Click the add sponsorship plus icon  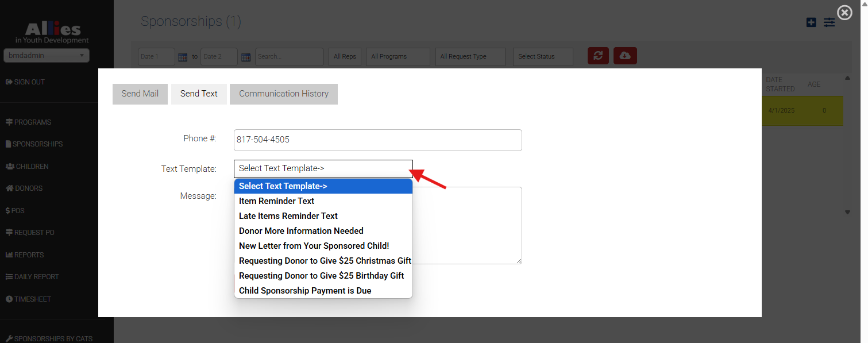click(x=811, y=22)
